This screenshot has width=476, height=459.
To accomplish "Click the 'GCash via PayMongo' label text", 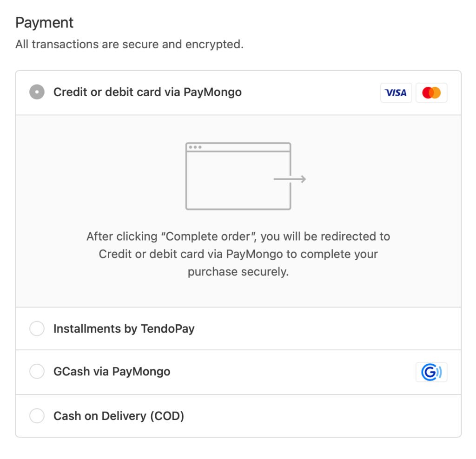I will click(x=112, y=372).
